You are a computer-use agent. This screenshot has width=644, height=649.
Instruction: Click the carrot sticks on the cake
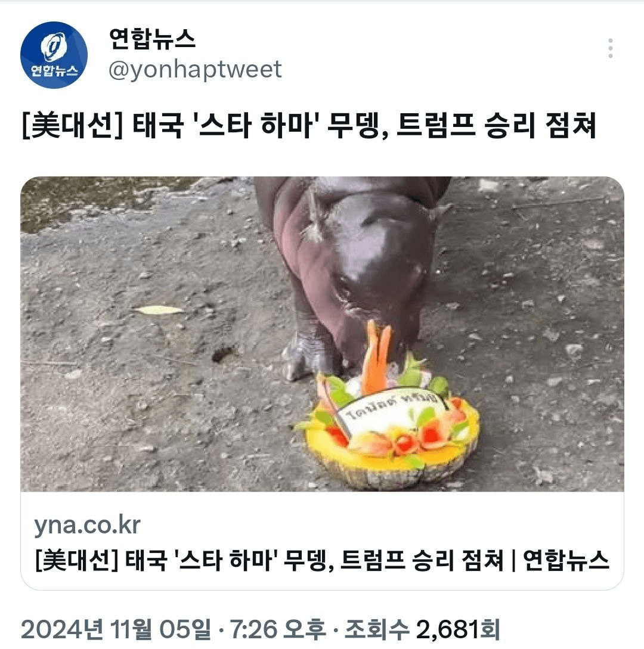click(377, 356)
